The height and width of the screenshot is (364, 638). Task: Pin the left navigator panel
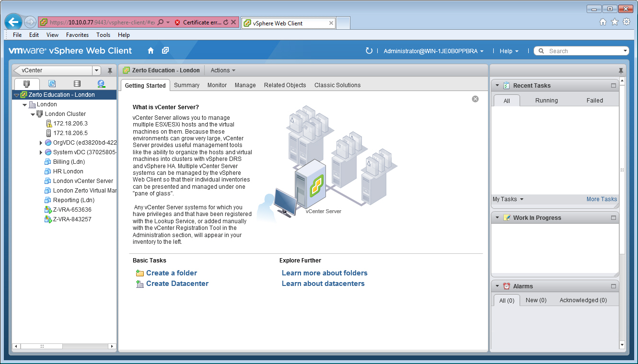pyautogui.click(x=110, y=71)
